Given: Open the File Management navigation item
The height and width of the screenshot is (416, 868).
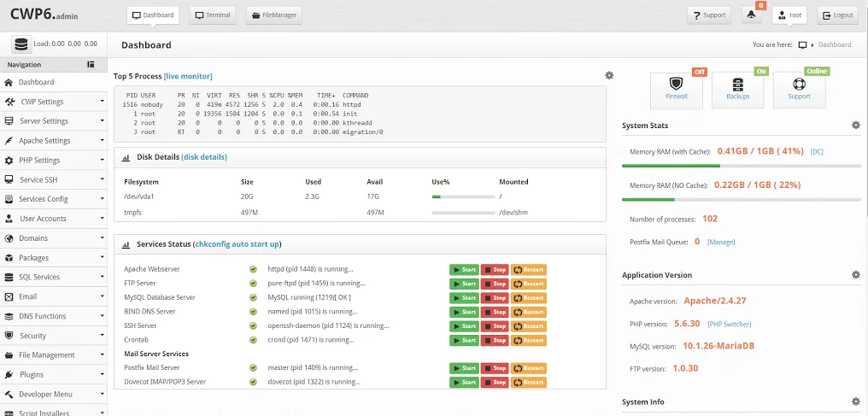Looking at the screenshot, I should click(54, 355).
